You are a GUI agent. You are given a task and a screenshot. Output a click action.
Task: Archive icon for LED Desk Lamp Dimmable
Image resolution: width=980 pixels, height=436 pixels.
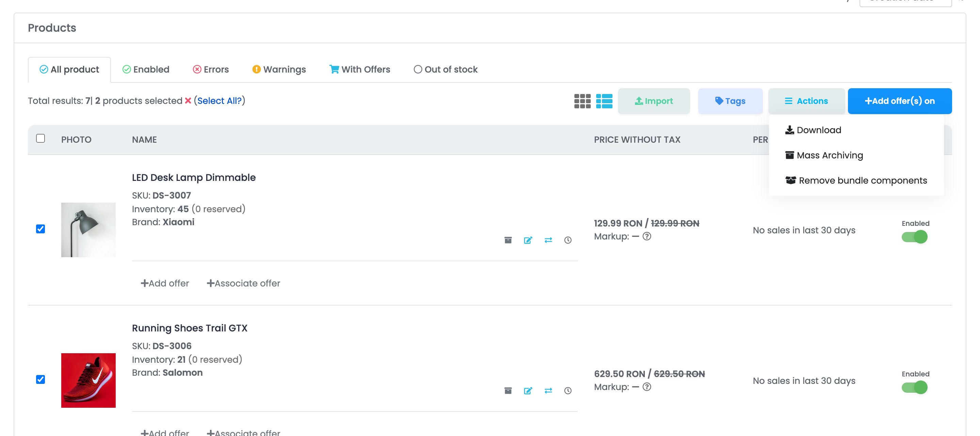508,240
